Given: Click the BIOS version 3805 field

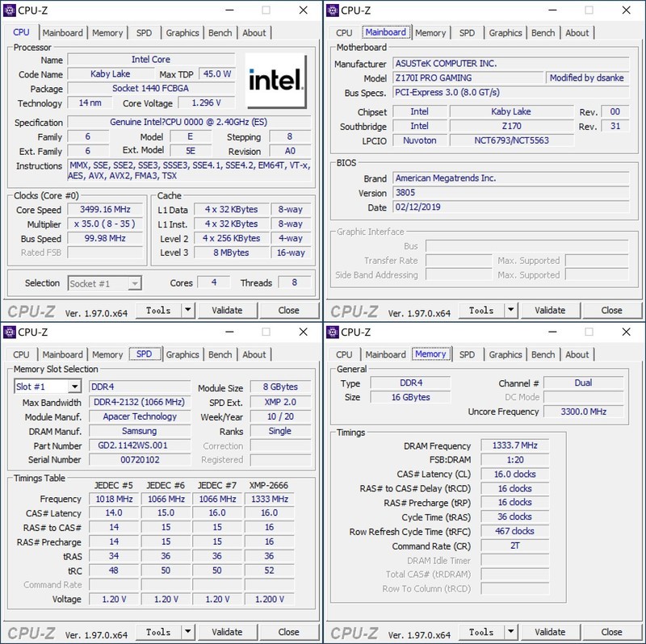Looking at the screenshot, I should [x=511, y=193].
